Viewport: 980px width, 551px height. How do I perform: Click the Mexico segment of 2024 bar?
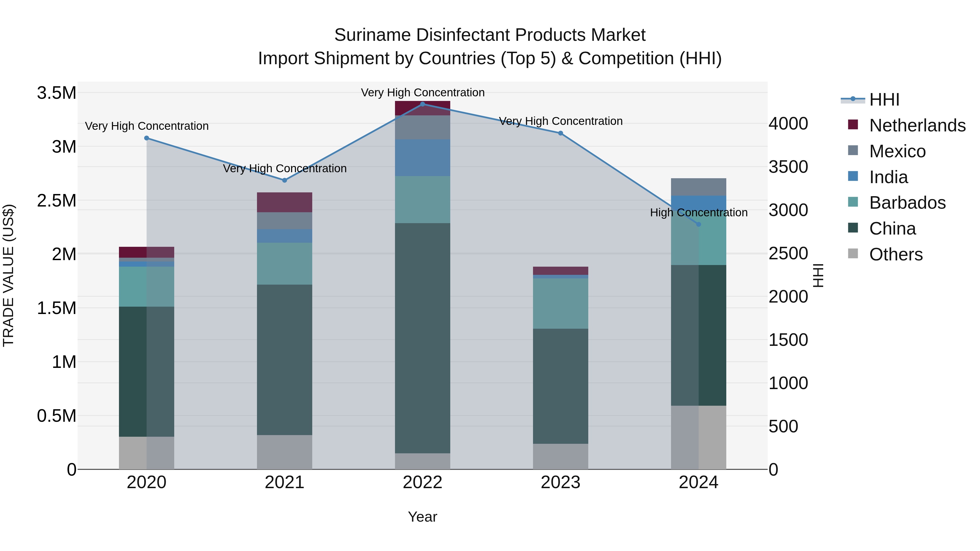(x=699, y=187)
